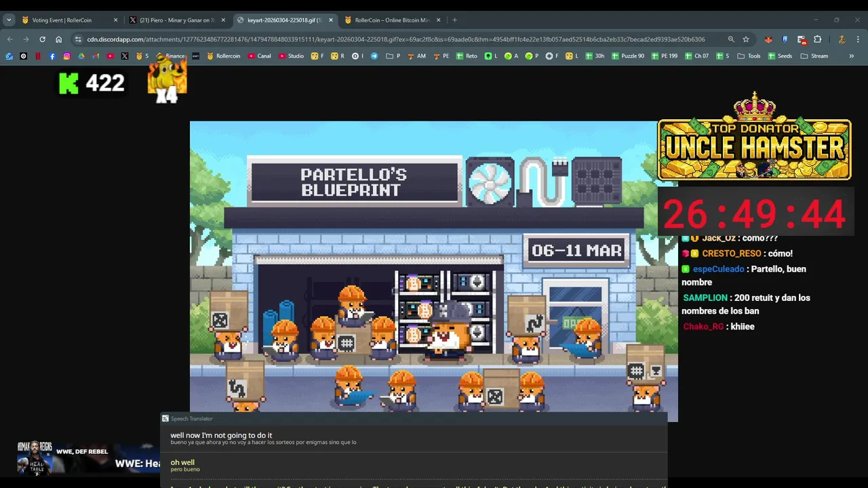Screen dimensions: 868x488
Task: Select chat user SAMPLION
Action: tap(705, 298)
